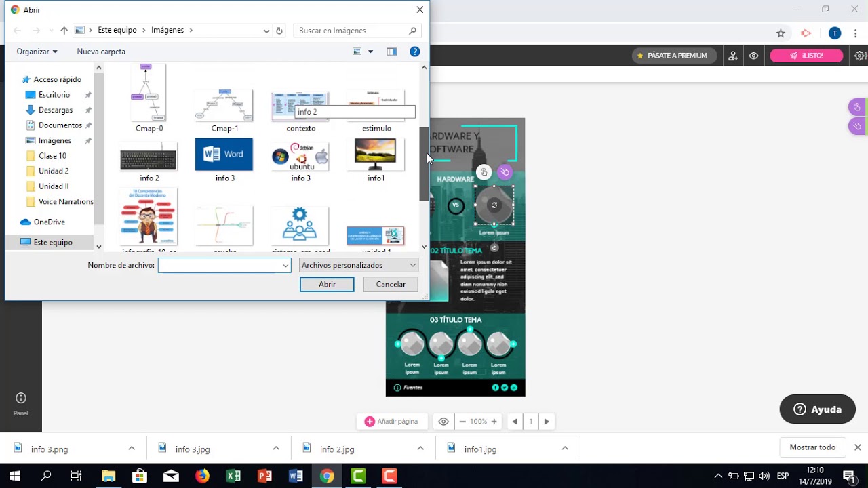Click the add collaborator icon
868x488 pixels.
733,56
